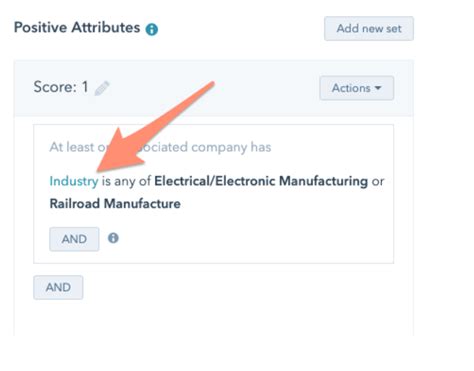Open the Industry property link
Screen dimensions: 474x371
pyautogui.click(x=74, y=181)
